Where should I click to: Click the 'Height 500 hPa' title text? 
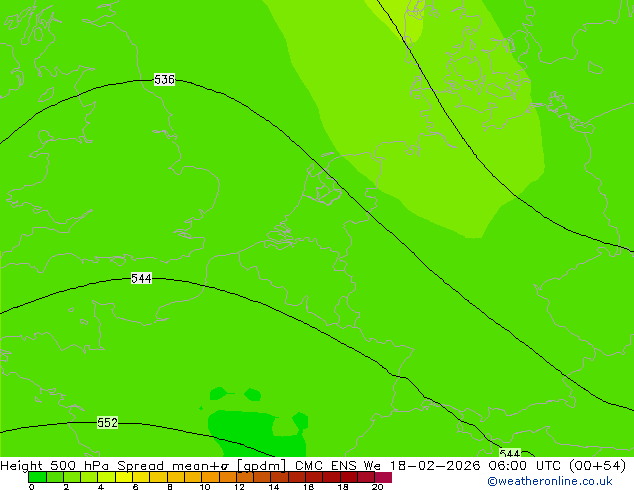point(55,466)
